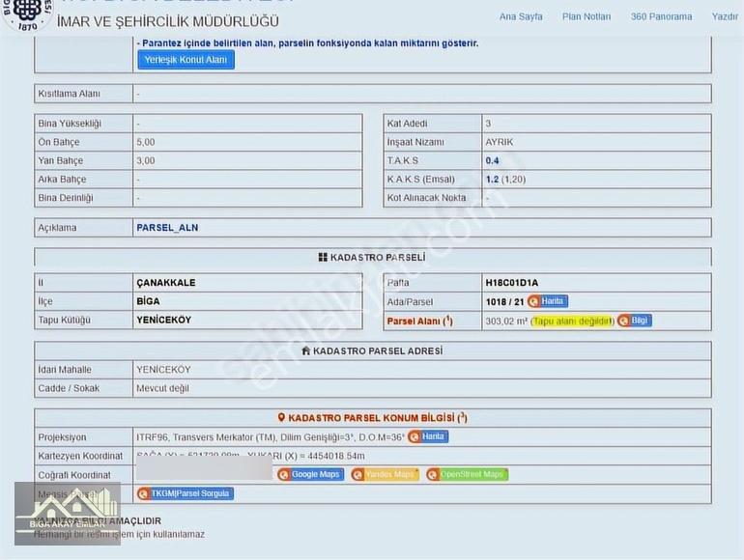
Task: Click the İMAR VE ŞEHİRCİLİK MÜDÜRLÜĞÜ heading
Action: [168, 22]
